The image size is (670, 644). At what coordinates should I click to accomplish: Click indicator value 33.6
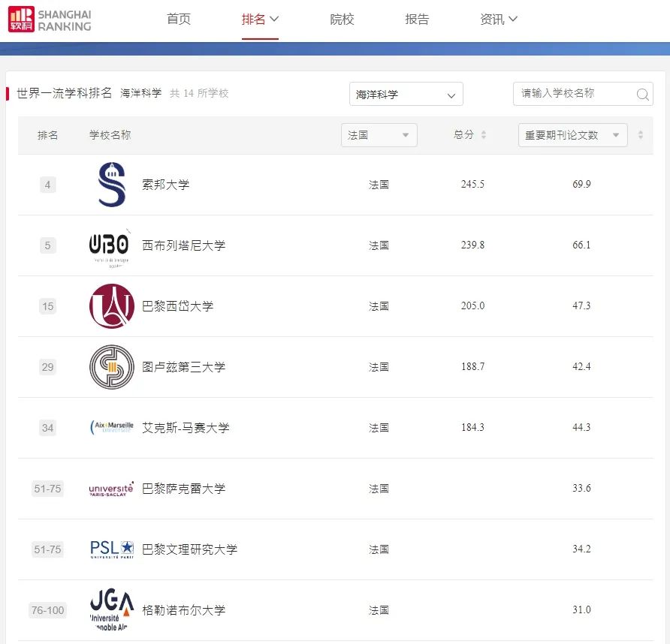coord(581,488)
